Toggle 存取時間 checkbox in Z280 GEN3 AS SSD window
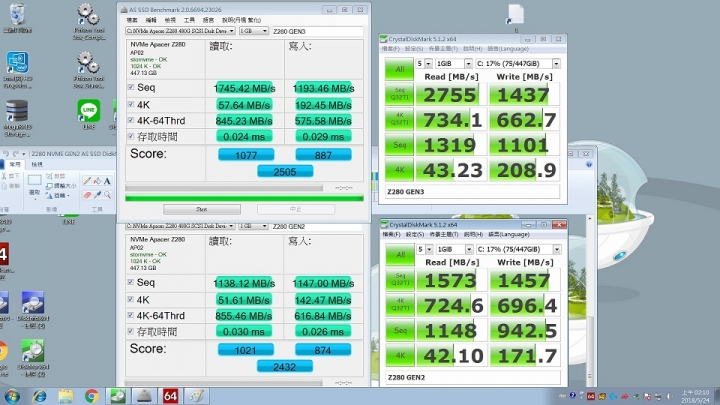Viewport: 720px width, 405px height. 131,136
